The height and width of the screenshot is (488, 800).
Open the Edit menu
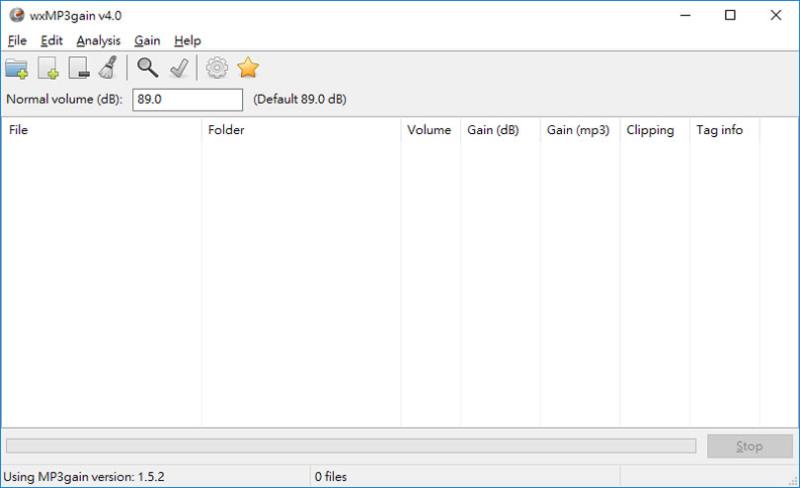(52, 40)
